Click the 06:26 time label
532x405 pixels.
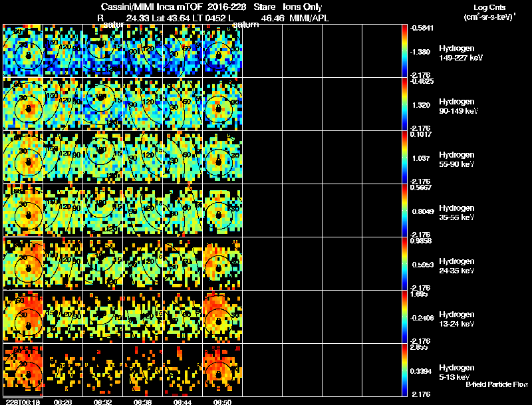pos(63,402)
